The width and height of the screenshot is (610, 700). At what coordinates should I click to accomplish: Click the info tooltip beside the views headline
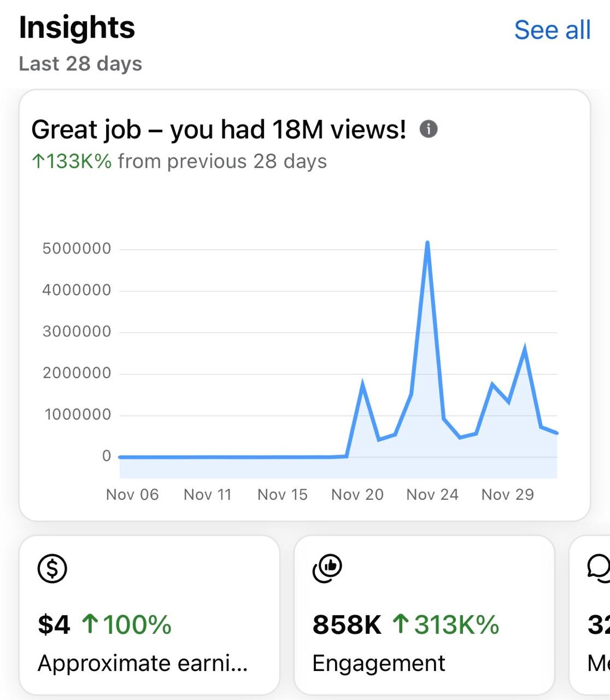click(x=429, y=129)
